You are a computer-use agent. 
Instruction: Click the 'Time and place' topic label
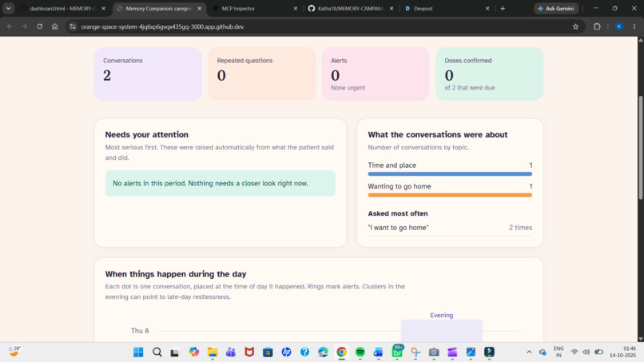pyautogui.click(x=392, y=165)
